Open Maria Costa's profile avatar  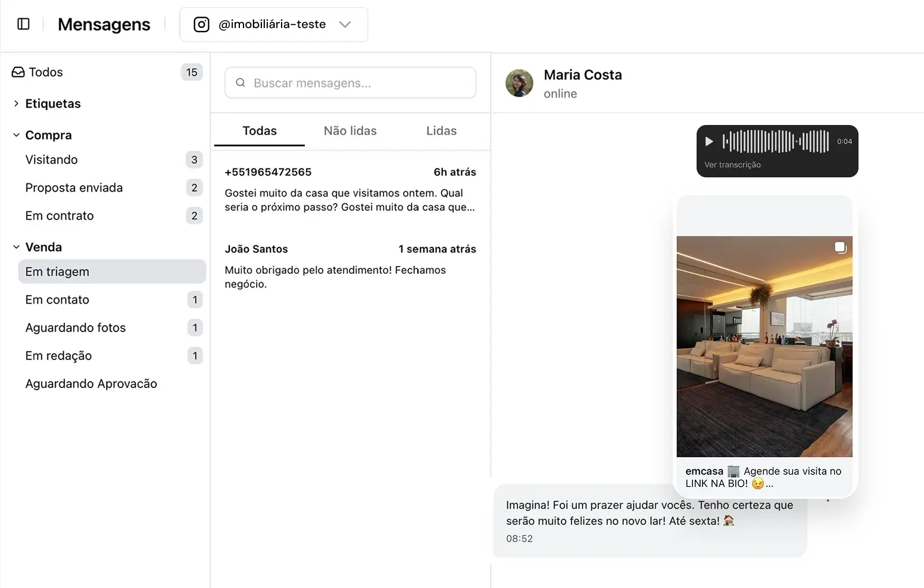519,83
